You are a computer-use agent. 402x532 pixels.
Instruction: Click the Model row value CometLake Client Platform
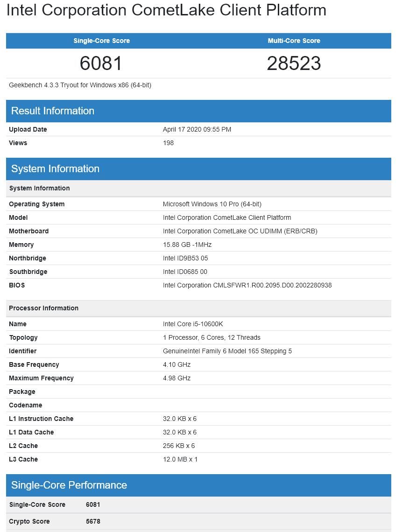pos(227,217)
